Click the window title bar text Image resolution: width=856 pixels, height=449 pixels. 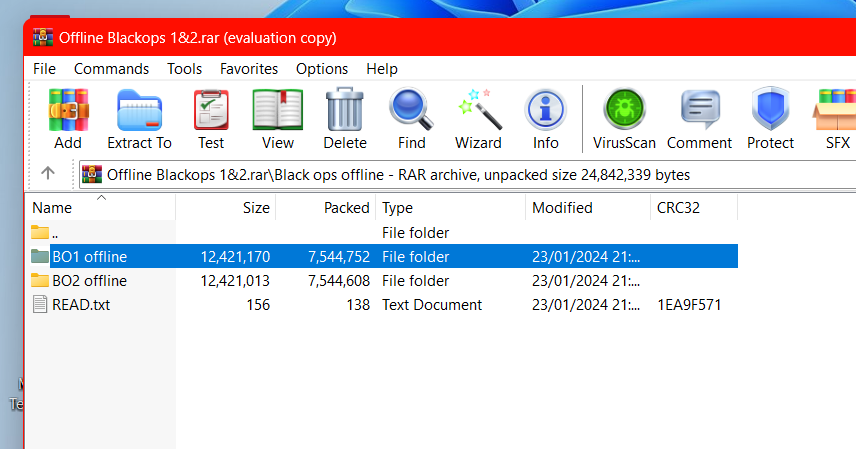[198, 38]
